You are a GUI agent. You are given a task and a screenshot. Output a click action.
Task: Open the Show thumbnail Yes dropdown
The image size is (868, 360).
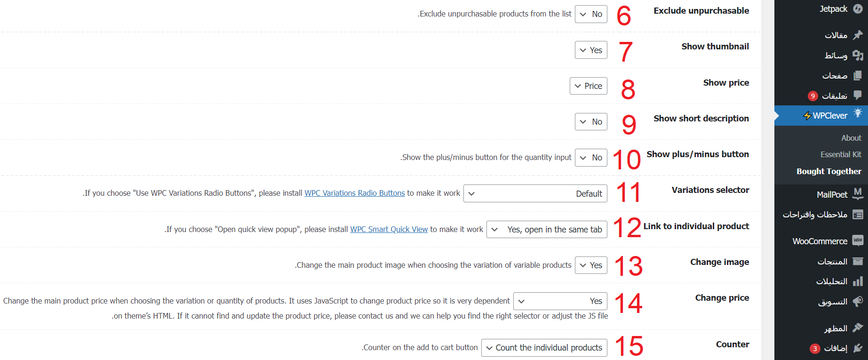click(x=591, y=50)
